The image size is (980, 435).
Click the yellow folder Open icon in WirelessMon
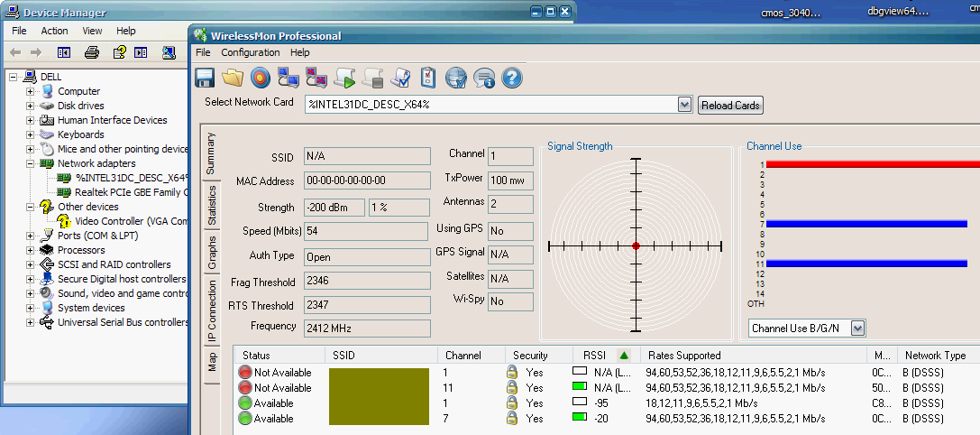(233, 78)
